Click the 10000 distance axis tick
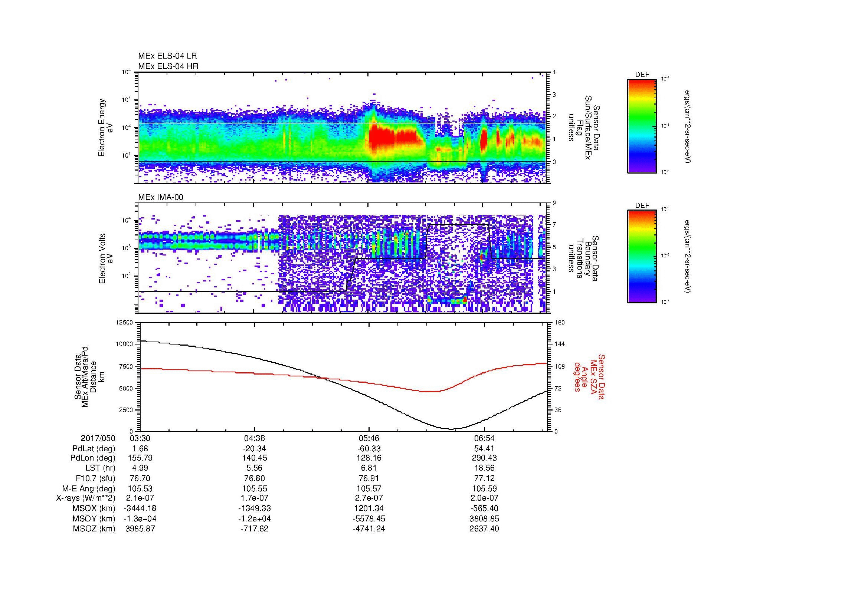 (125, 344)
